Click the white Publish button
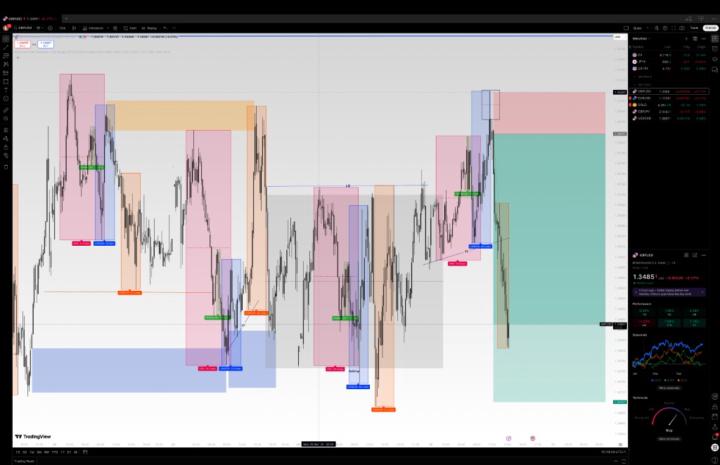The width and height of the screenshot is (720, 465). pyautogui.click(x=710, y=28)
